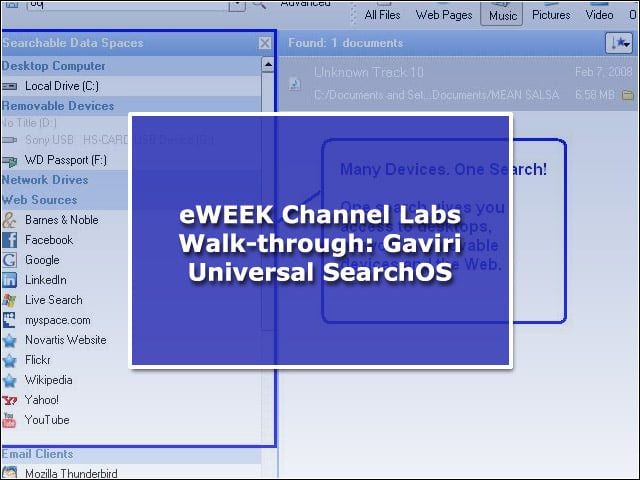The height and width of the screenshot is (480, 640).
Task: Click the Novartis Website star icon
Action: click(9, 340)
